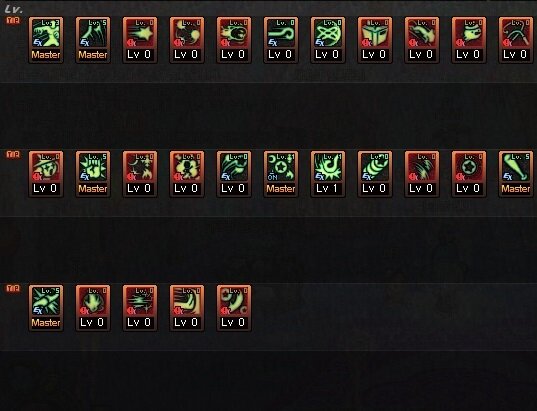
Task: Toggle the skill with ON badge
Action: coord(281,174)
